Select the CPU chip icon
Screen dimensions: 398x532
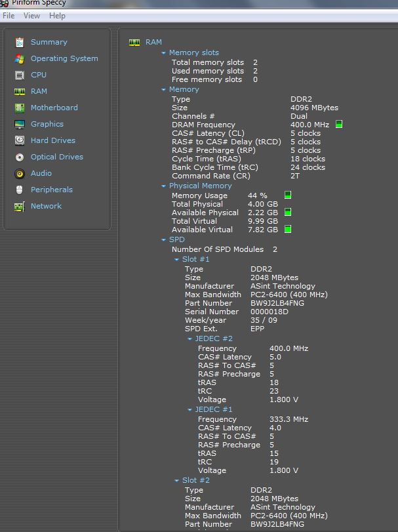click(x=20, y=75)
